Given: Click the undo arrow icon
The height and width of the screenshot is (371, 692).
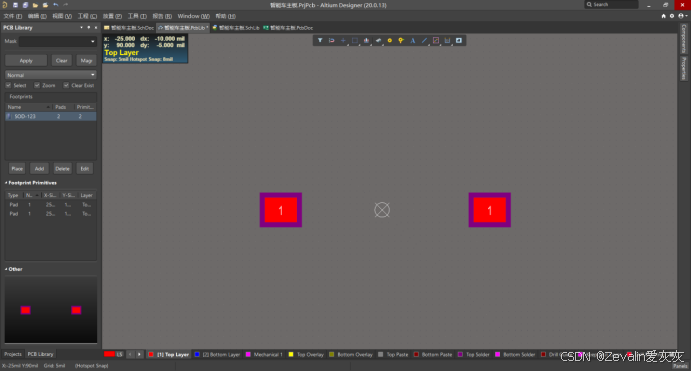Looking at the screenshot, I should (56, 5).
